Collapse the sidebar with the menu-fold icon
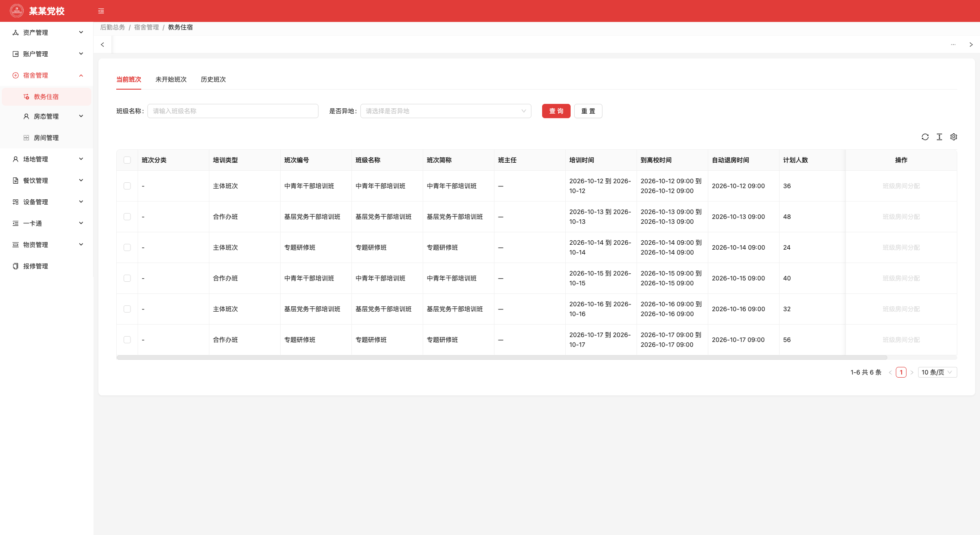980x535 pixels. coord(101,11)
